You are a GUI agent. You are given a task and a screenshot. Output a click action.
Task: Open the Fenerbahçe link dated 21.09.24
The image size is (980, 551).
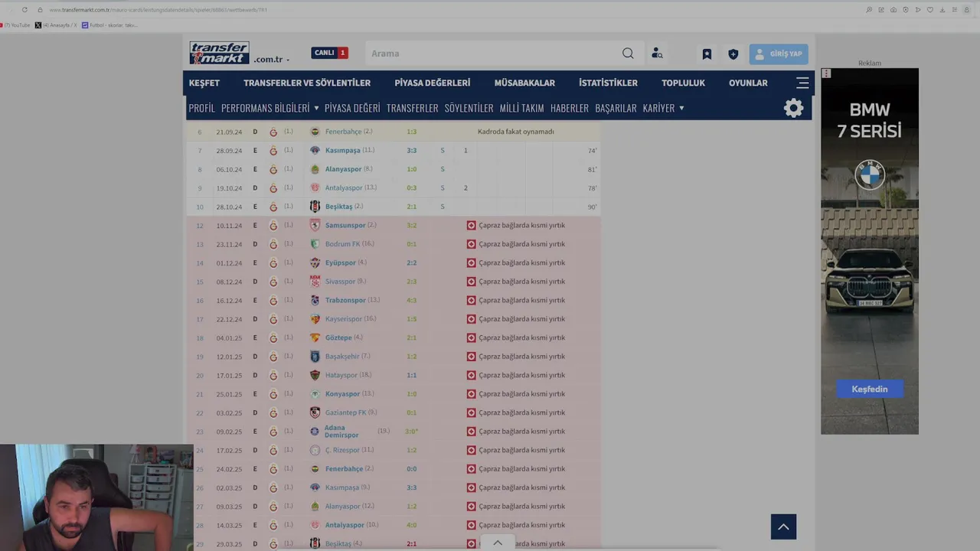[343, 132]
